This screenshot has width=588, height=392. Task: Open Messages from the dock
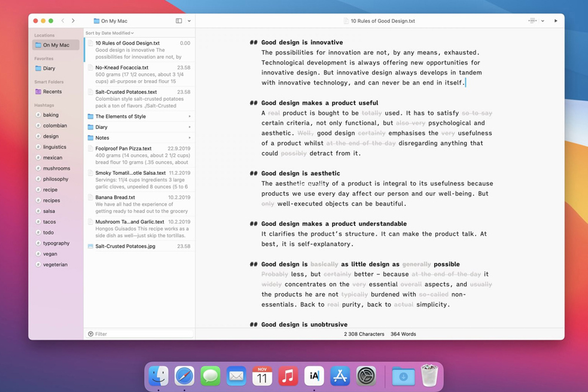click(x=210, y=376)
